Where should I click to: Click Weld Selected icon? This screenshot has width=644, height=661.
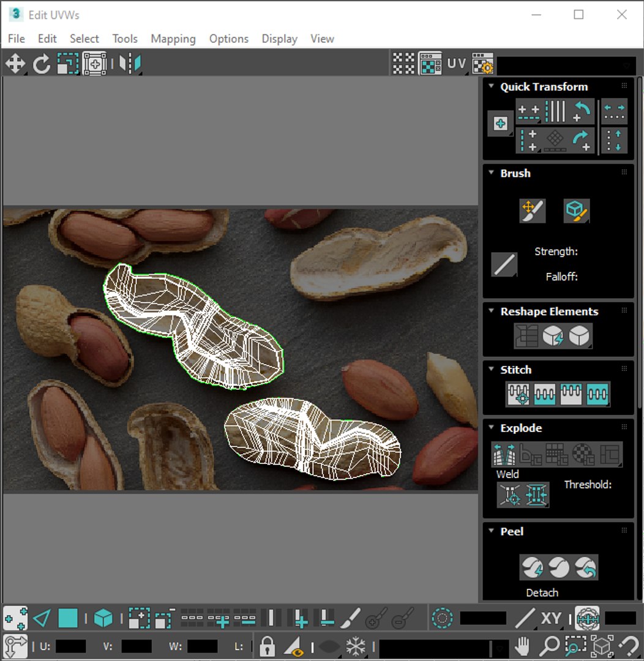536,495
